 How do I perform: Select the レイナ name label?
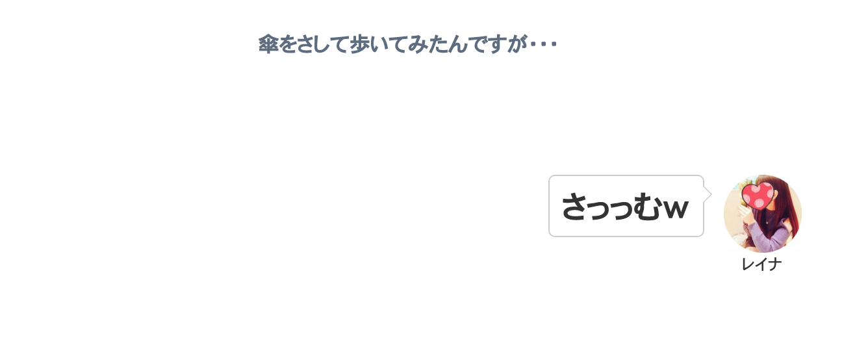[x=761, y=264]
